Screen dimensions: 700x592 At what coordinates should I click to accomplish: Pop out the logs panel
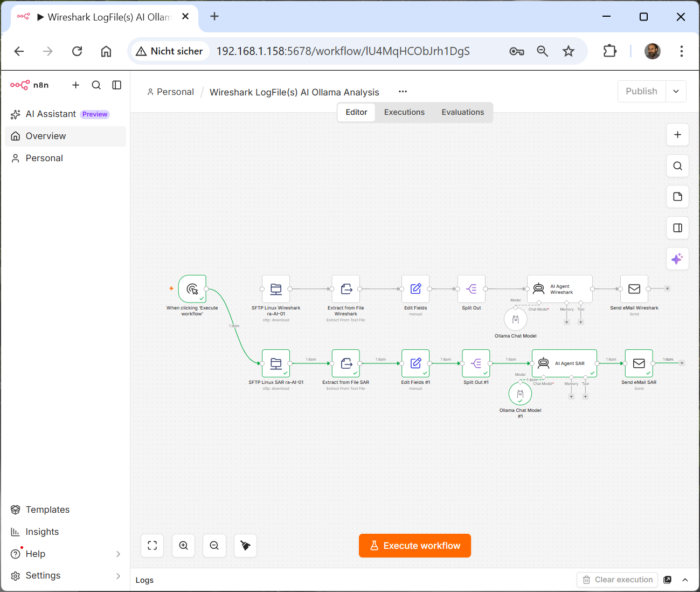667,580
